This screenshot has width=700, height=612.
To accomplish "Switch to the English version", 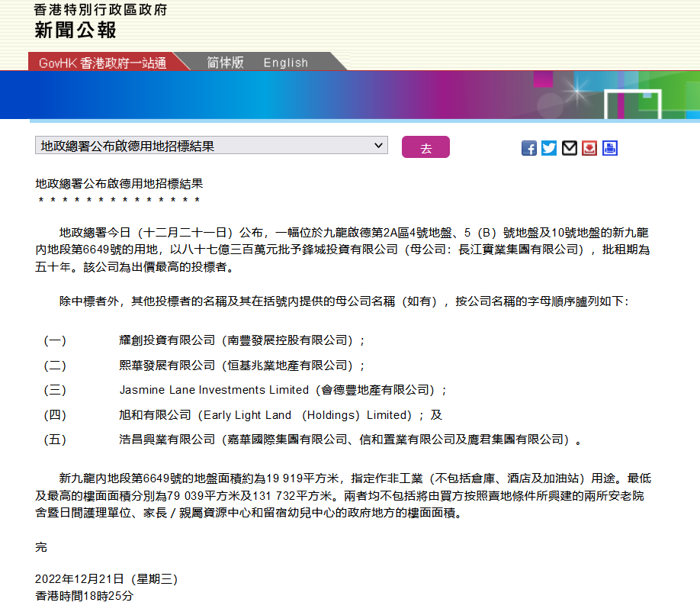I will point(286,63).
